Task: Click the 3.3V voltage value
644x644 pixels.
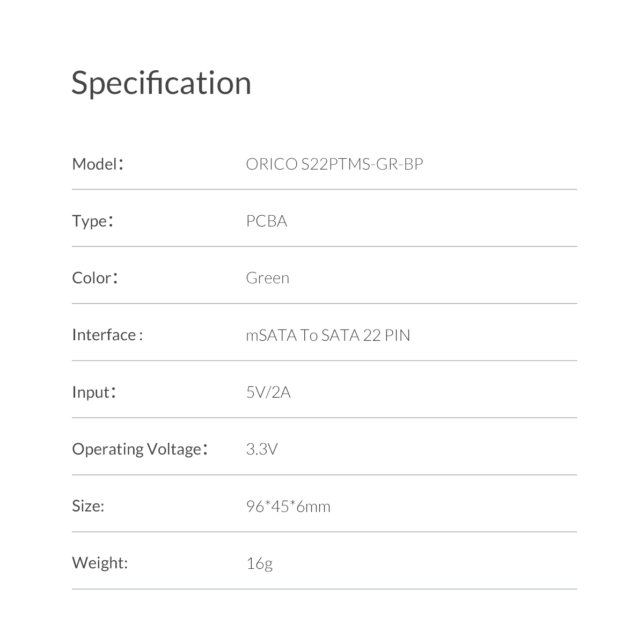Action: (262, 449)
